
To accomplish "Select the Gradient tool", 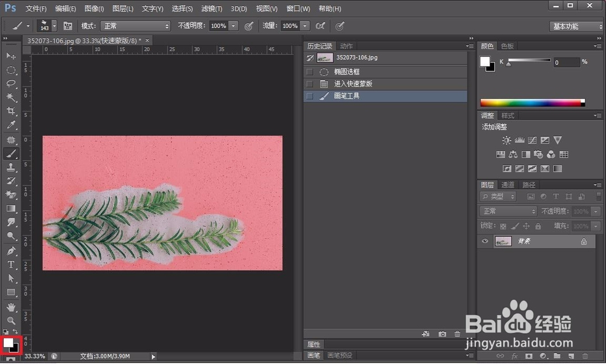I will coord(11,209).
